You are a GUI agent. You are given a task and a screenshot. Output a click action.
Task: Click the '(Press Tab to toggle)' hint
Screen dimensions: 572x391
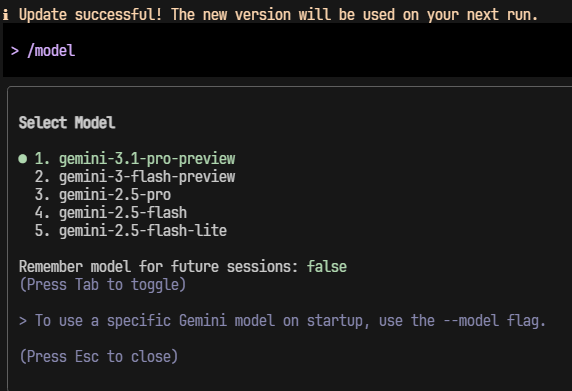(103, 284)
